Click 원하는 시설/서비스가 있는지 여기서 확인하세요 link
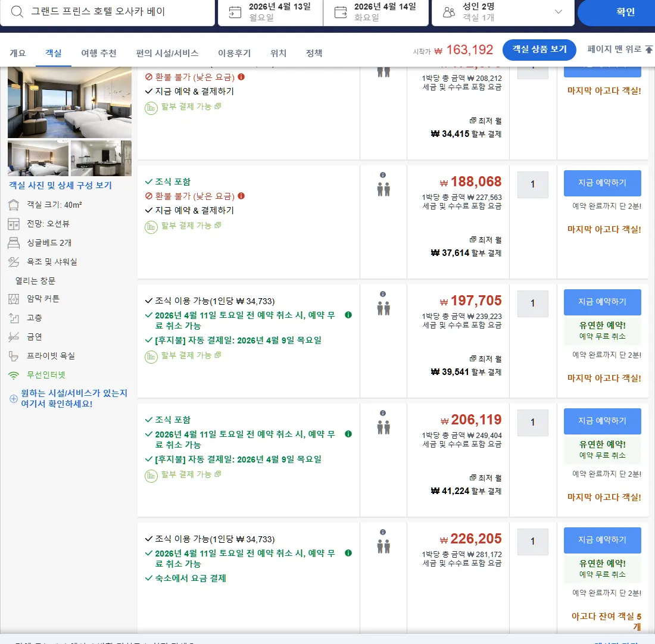The height and width of the screenshot is (644, 655). [74, 398]
